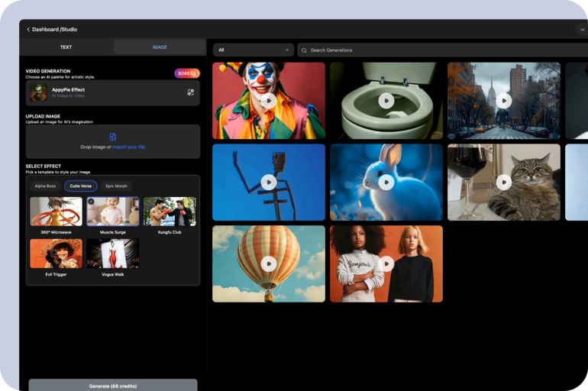The height and width of the screenshot is (391, 588).
Task: Go back using the Dashboard arrow
Action: [x=28, y=30]
